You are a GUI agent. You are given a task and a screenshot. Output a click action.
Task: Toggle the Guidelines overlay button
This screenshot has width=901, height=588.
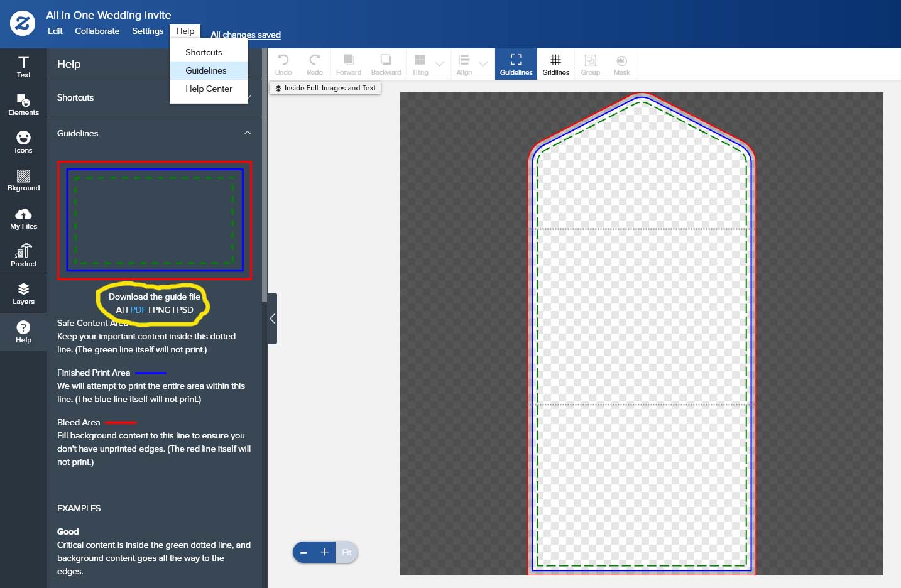516,64
